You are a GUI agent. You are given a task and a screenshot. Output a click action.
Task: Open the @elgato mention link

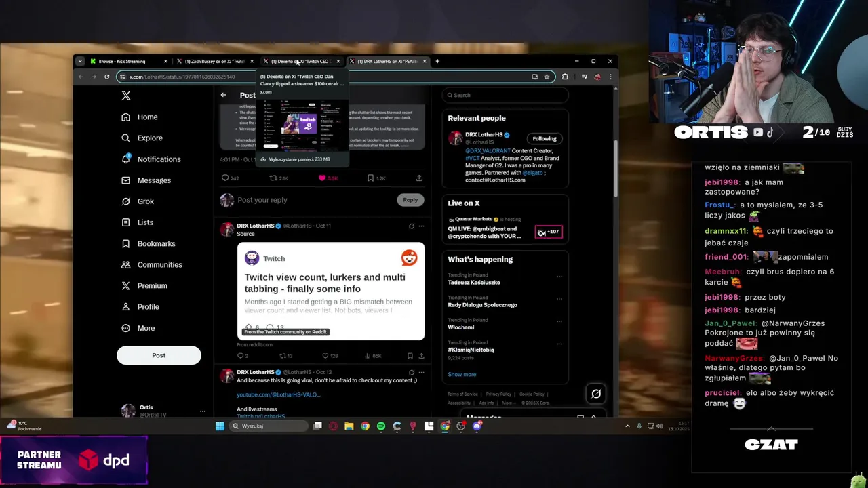pyautogui.click(x=532, y=172)
